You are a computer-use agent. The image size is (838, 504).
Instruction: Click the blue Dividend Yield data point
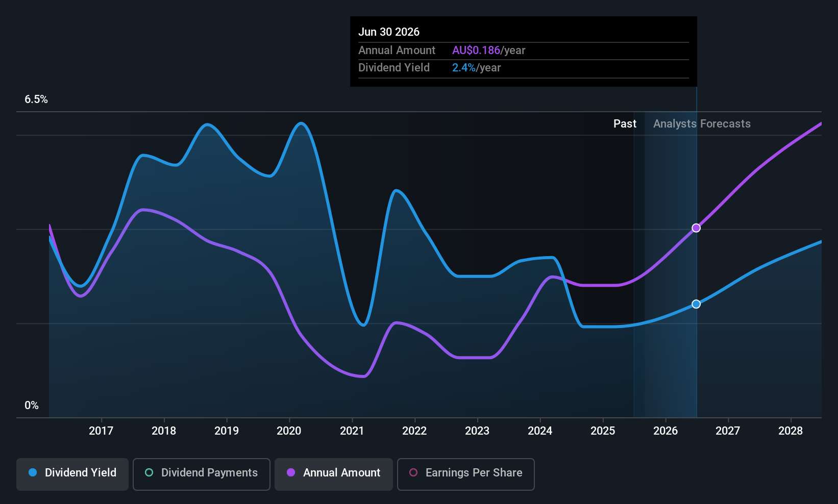696,304
